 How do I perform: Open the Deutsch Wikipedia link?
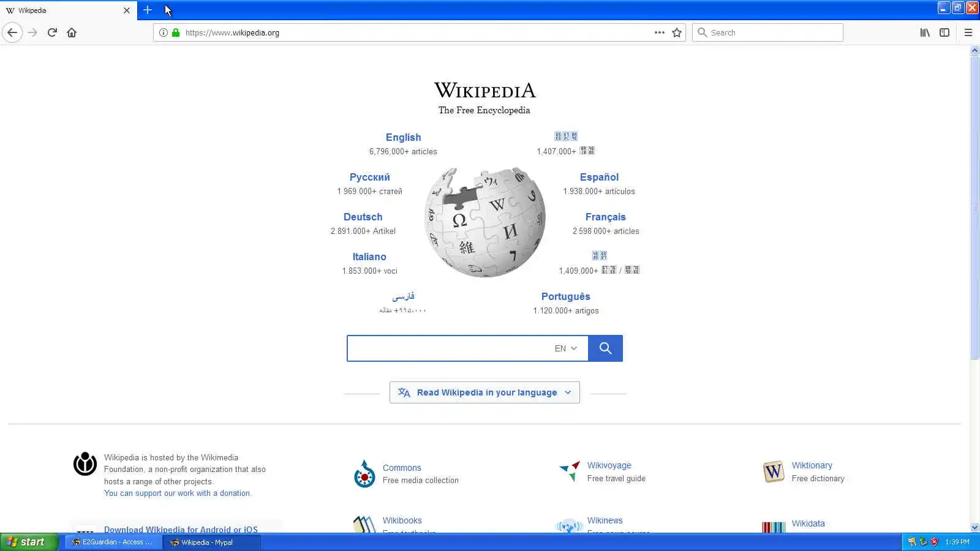[x=363, y=217]
